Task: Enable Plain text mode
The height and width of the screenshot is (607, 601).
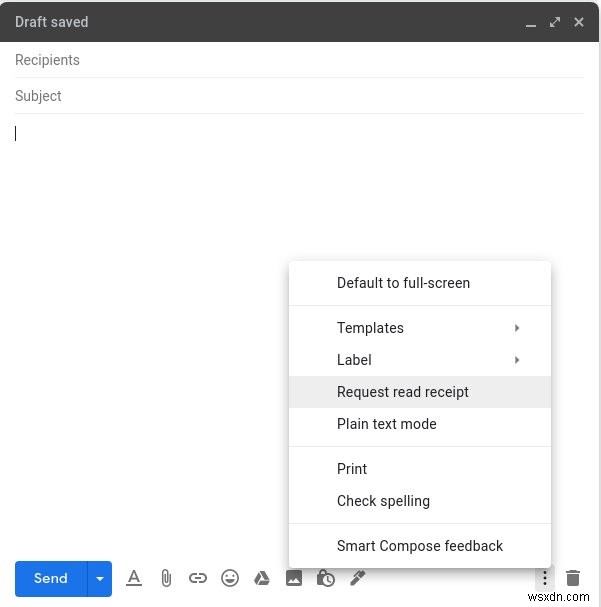Action: [420, 424]
